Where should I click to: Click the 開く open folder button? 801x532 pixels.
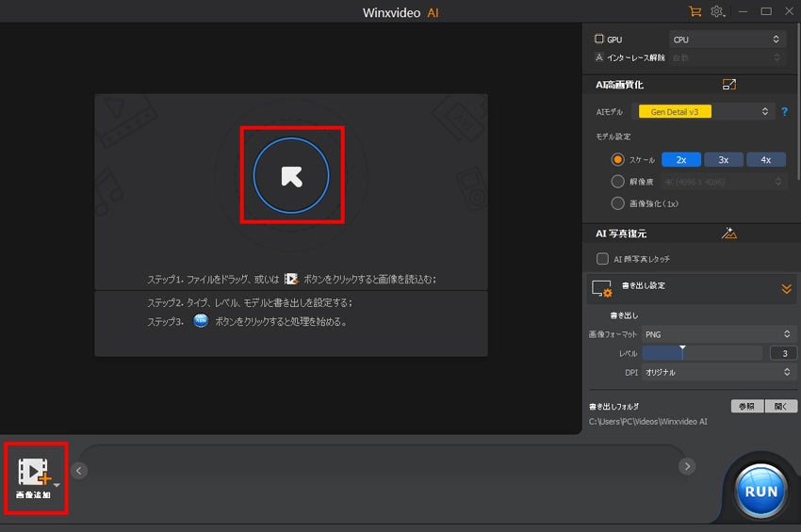(x=780, y=406)
